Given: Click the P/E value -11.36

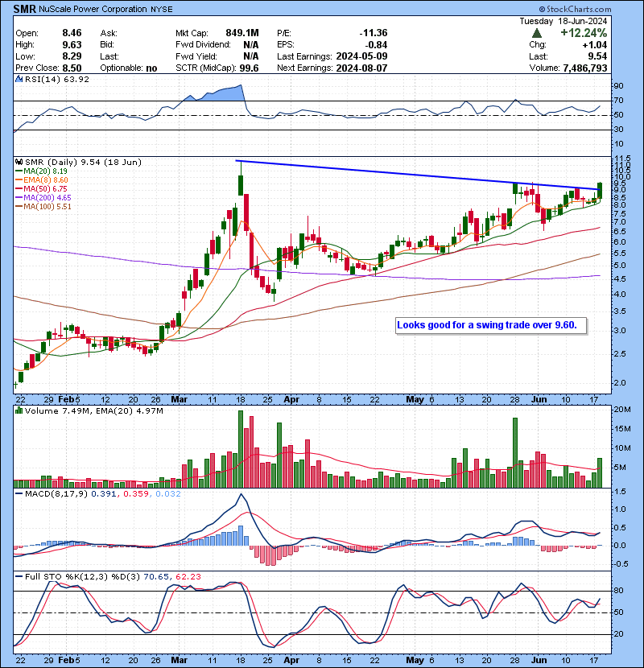Looking at the screenshot, I should (374, 33).
